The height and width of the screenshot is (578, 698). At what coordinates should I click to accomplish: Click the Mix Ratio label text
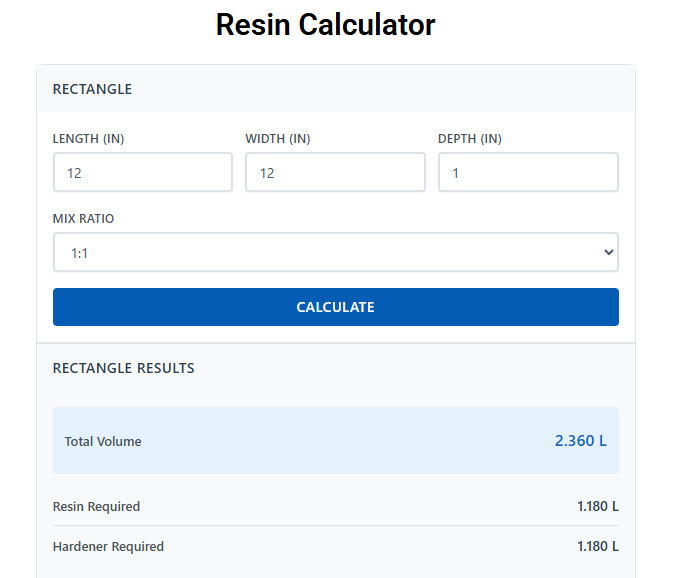90,218
